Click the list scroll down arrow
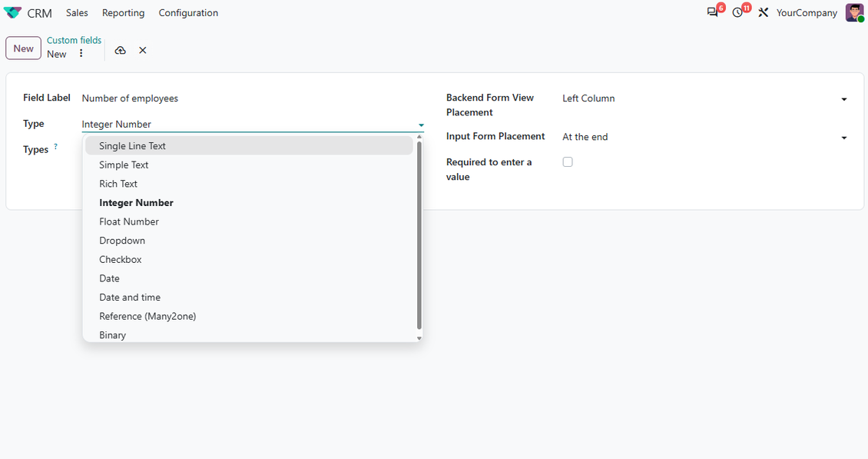 tap(419, 338)
